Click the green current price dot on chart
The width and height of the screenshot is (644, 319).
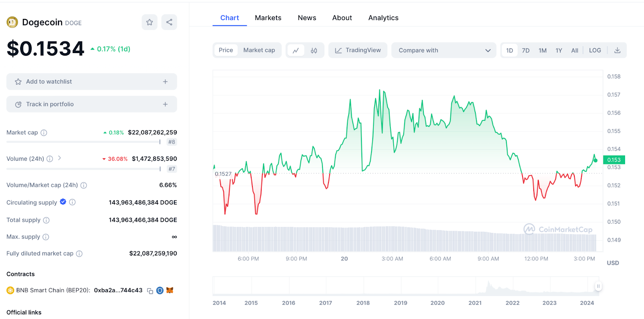coord(596,161)
